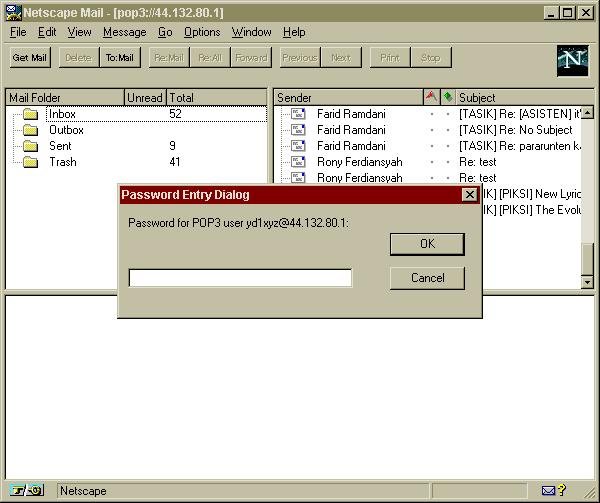Click the Total column header

[217, 98]
